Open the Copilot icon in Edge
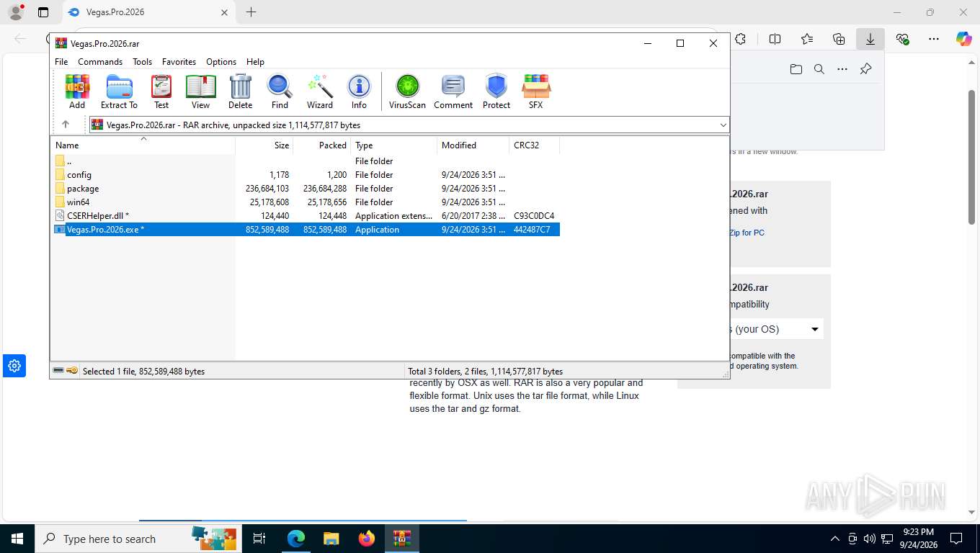This screenshot has height=553, width=980. tap(964, 40)
